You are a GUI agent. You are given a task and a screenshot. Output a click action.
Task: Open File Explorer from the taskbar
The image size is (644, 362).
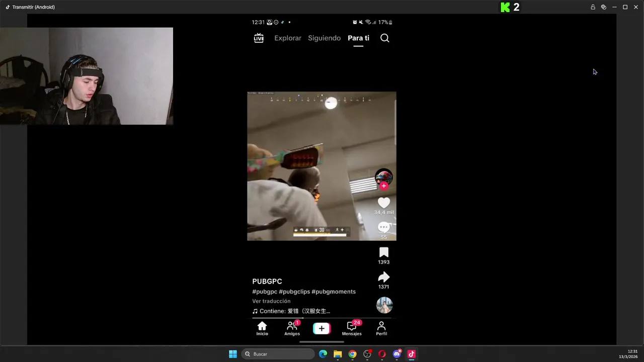pos(338,354)
